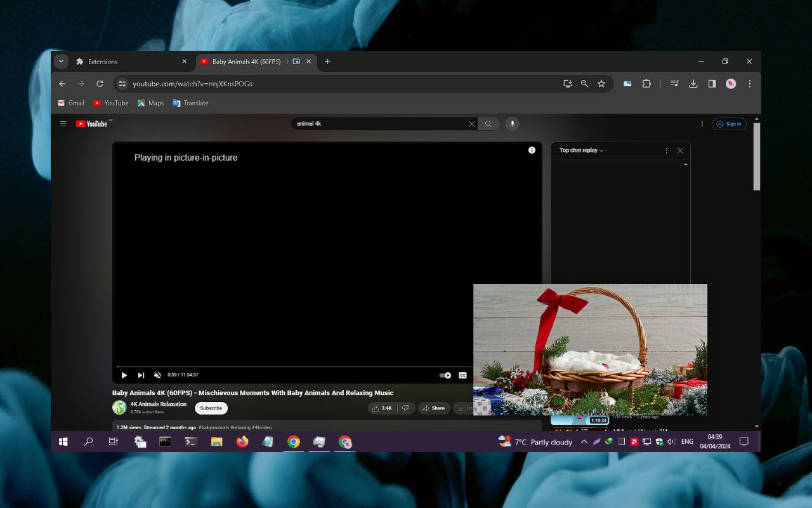Subscribe to 4K Animals Relaxation channel
Image resolution: width=812 pixels, height=508 pixels.
[211, 408]
